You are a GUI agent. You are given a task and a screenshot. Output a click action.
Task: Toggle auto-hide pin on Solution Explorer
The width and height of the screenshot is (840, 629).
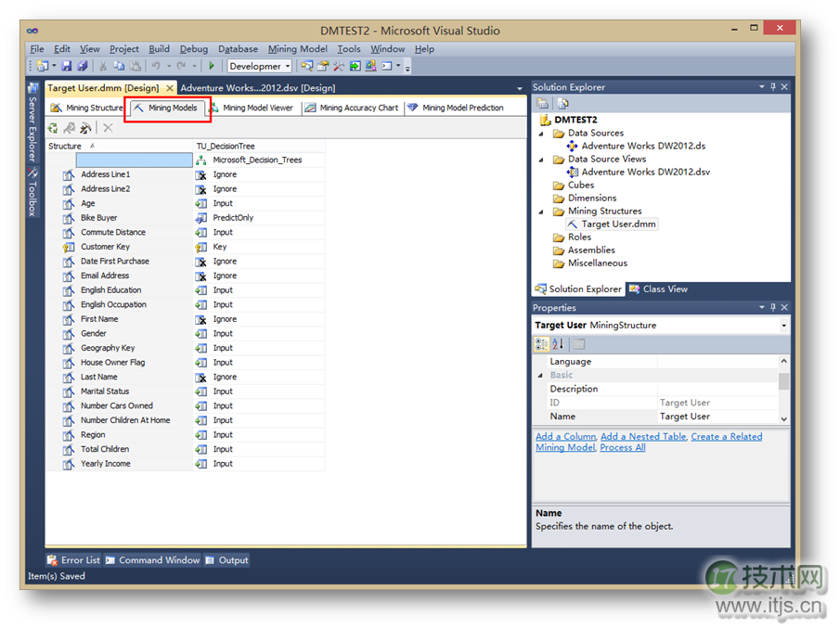coord(772,86)
